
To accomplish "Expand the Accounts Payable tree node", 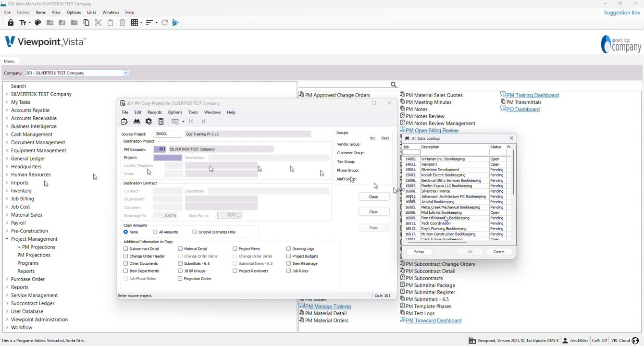I will coord(7,110).
